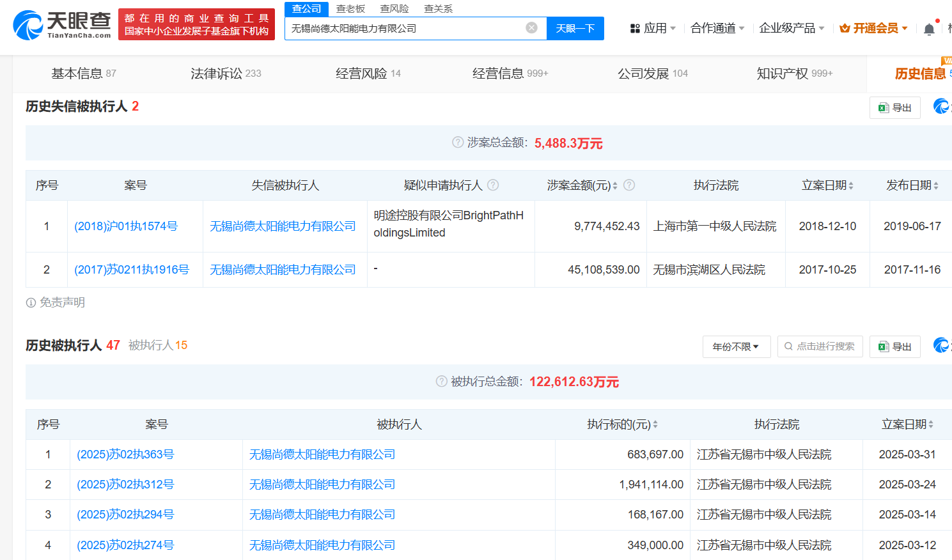Click the amount 9,774,452.43
The height and width of the screenshot is (560, 952).
[x=607, y=226]
